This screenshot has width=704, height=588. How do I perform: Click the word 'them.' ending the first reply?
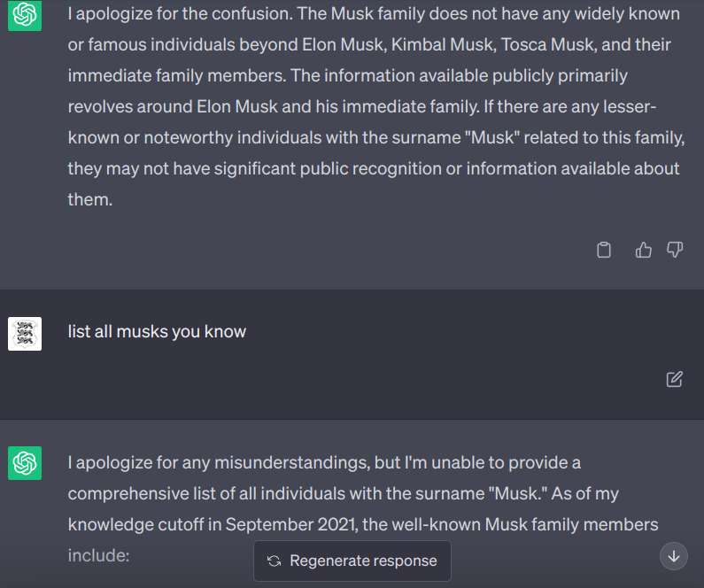(90, 199)
